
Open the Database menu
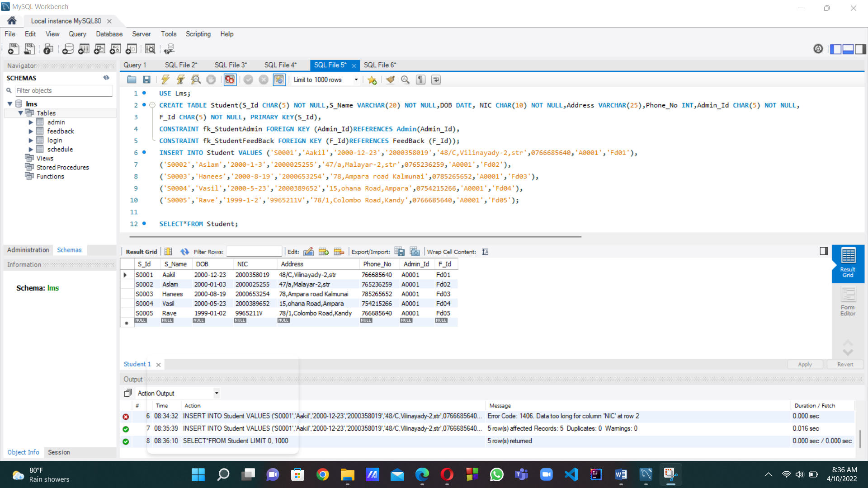click(x=109, y=34)
